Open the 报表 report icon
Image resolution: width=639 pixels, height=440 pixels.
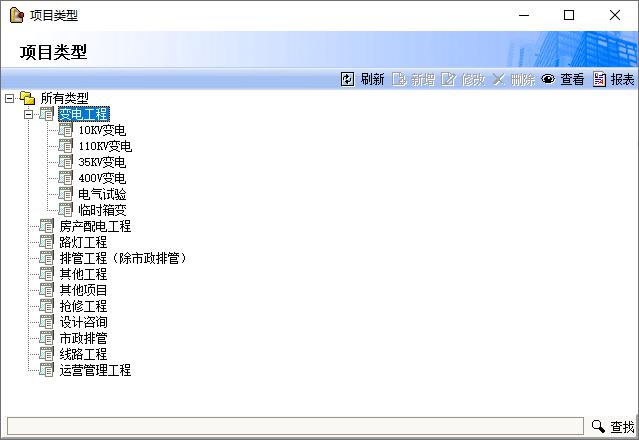pyautogui.click(x=599, y=79)
